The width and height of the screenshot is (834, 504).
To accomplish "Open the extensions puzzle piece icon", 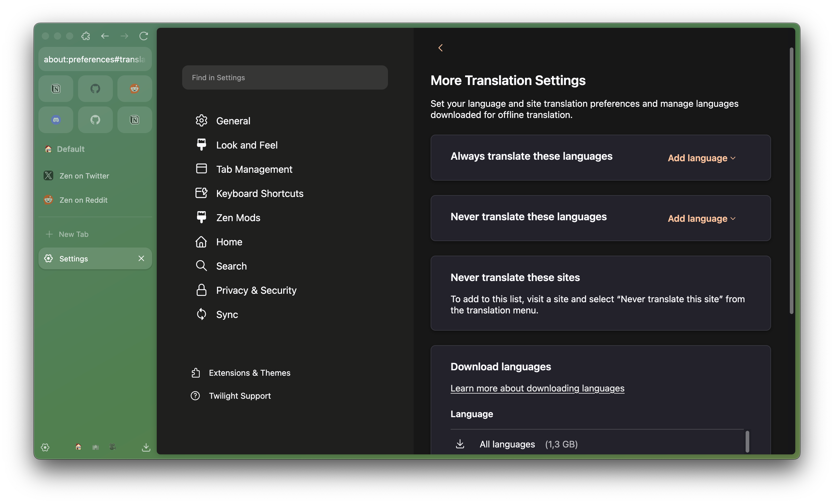I will tap(86, 36).
